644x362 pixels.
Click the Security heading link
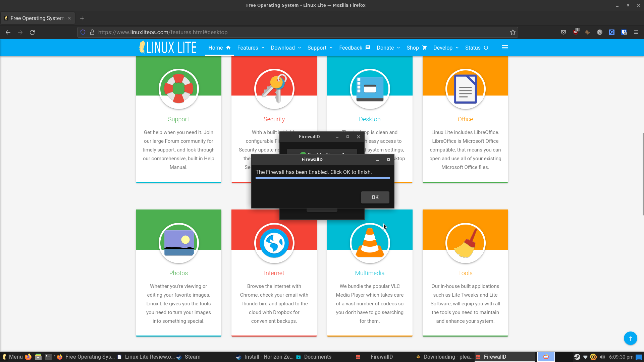pos(274,119)
